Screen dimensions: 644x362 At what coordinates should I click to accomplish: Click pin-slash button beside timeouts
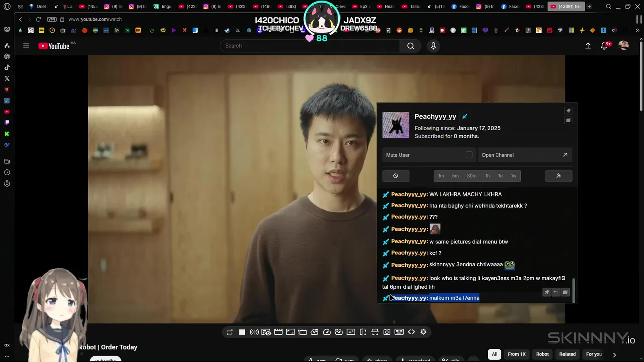tap(558, 176)
